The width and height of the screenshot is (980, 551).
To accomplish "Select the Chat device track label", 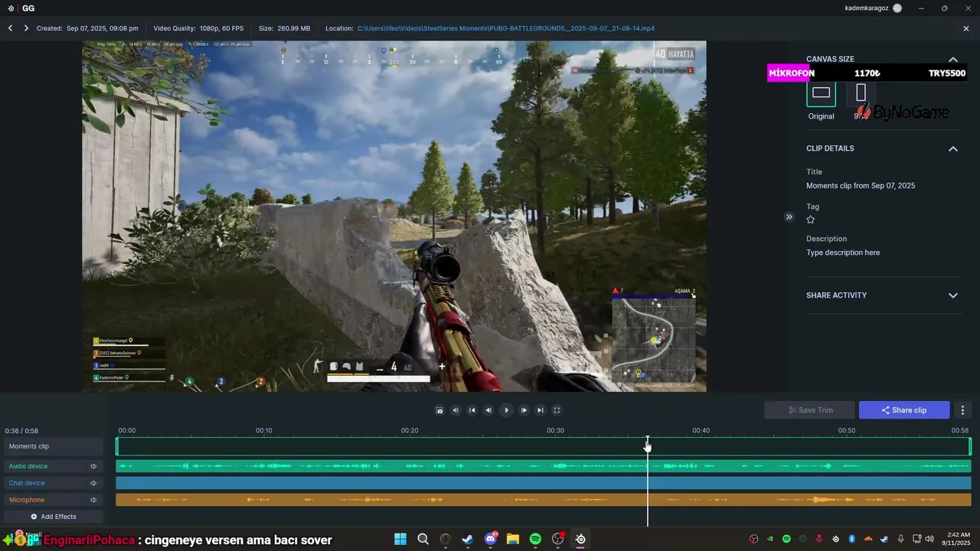I will coord(27,483).
